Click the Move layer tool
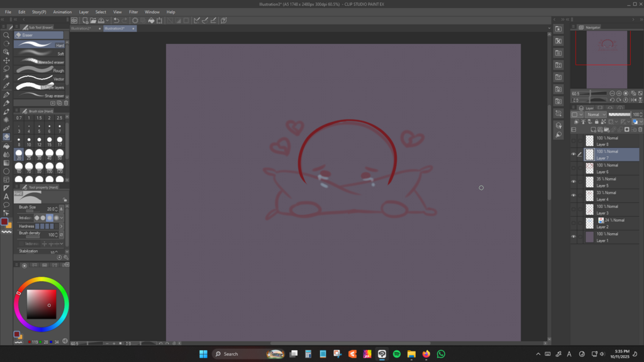644x362 pixels. click(x=6, y=60)
